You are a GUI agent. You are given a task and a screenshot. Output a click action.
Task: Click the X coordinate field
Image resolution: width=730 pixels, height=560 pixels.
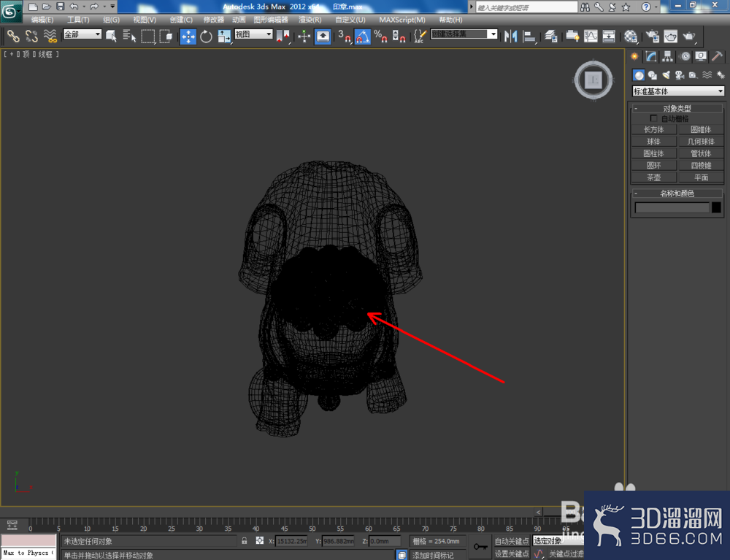click(291, 541)
